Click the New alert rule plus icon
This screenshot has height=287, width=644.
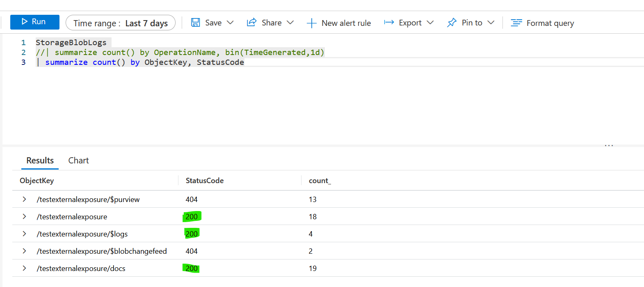pos(312,23)
